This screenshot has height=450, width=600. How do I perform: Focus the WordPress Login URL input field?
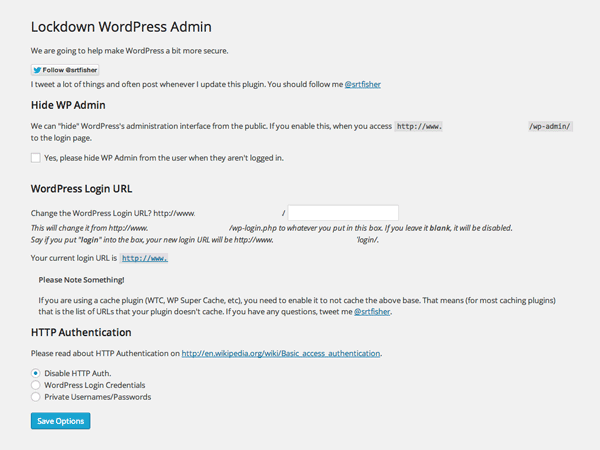[x=343, y=213]
